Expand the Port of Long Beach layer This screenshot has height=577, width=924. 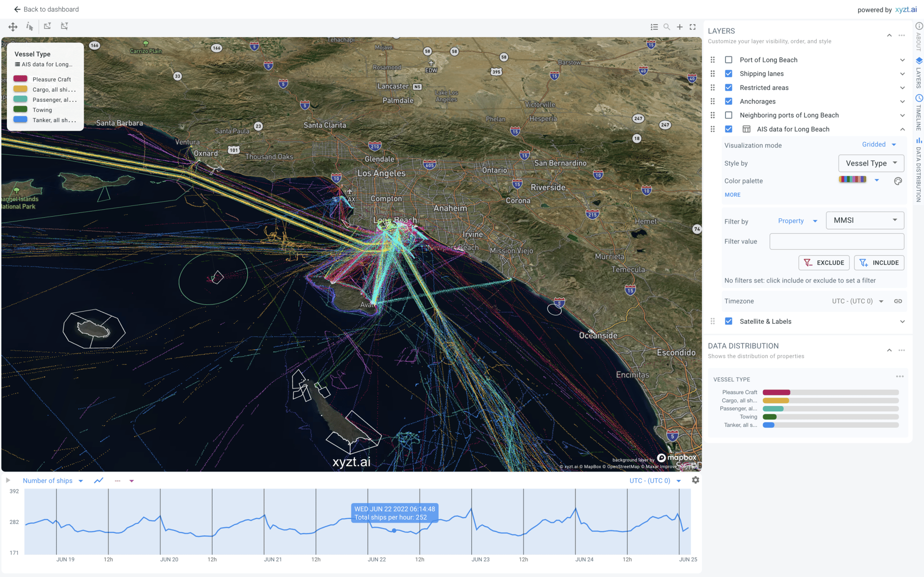[x=902, y=60]
